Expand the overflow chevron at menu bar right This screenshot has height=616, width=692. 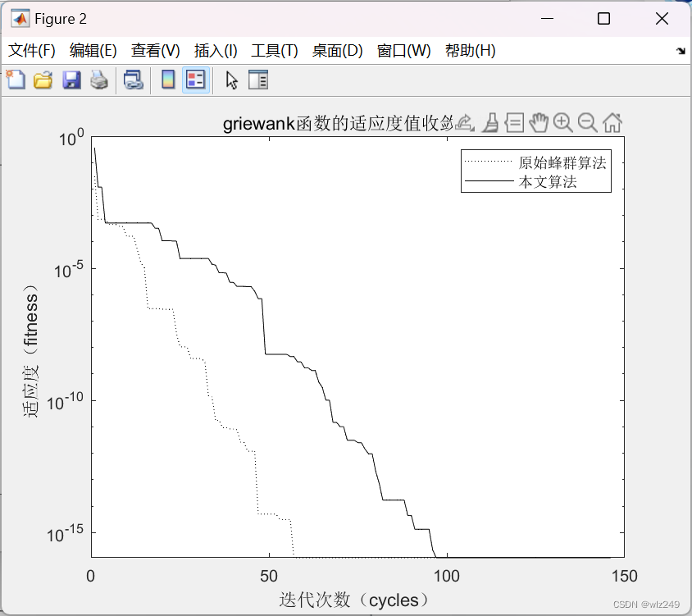[681, 50]
